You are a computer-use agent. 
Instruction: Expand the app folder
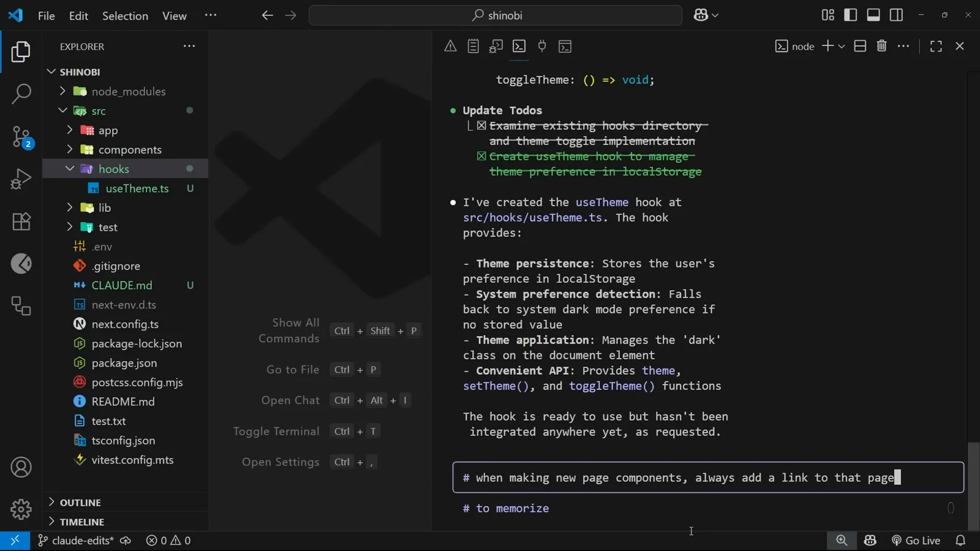[70, 130]
